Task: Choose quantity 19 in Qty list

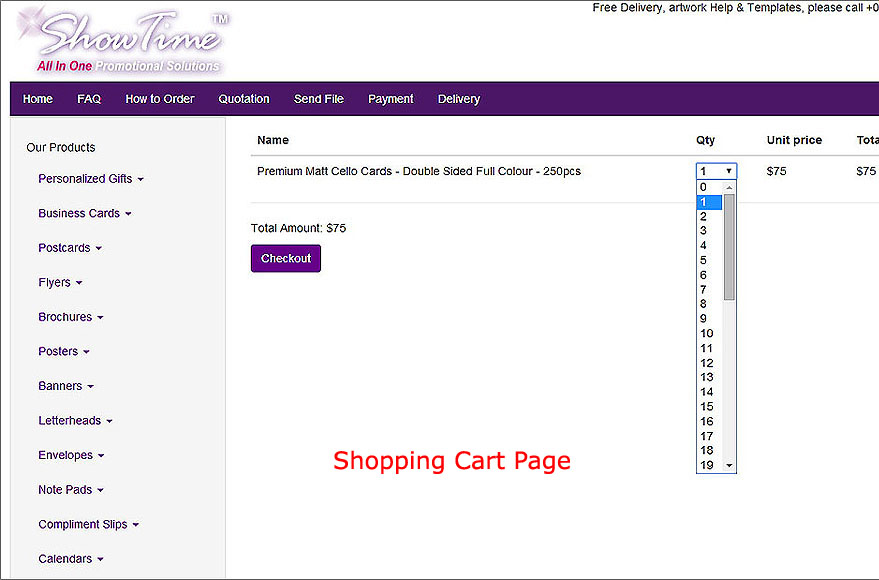Action: pyautogui.click(x=710, y=465)
